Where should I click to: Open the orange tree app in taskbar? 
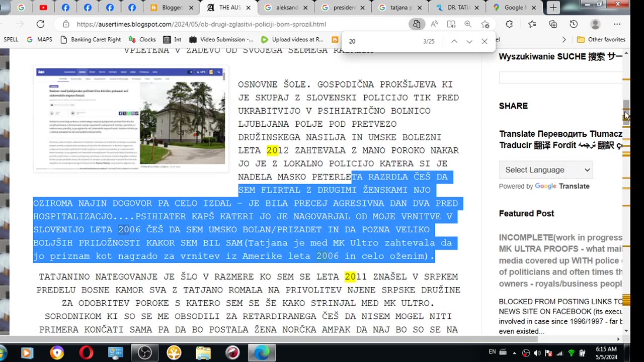(x=174, y=353)
